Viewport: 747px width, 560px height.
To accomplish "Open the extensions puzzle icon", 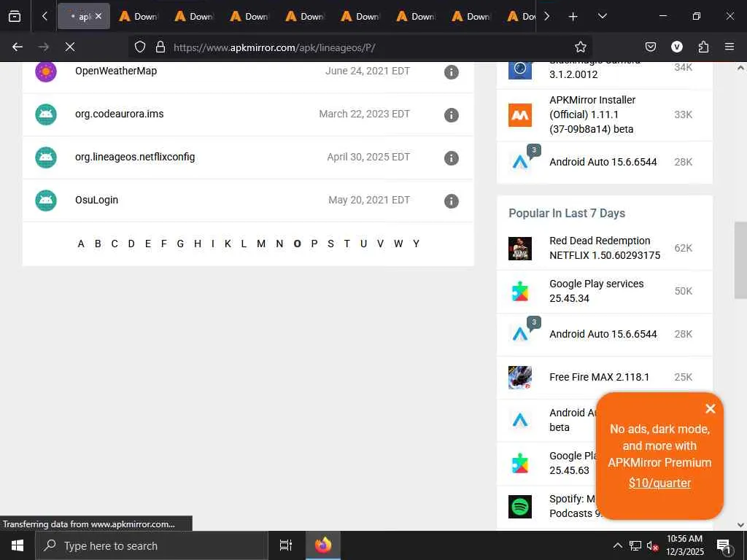I will (703, 47).
